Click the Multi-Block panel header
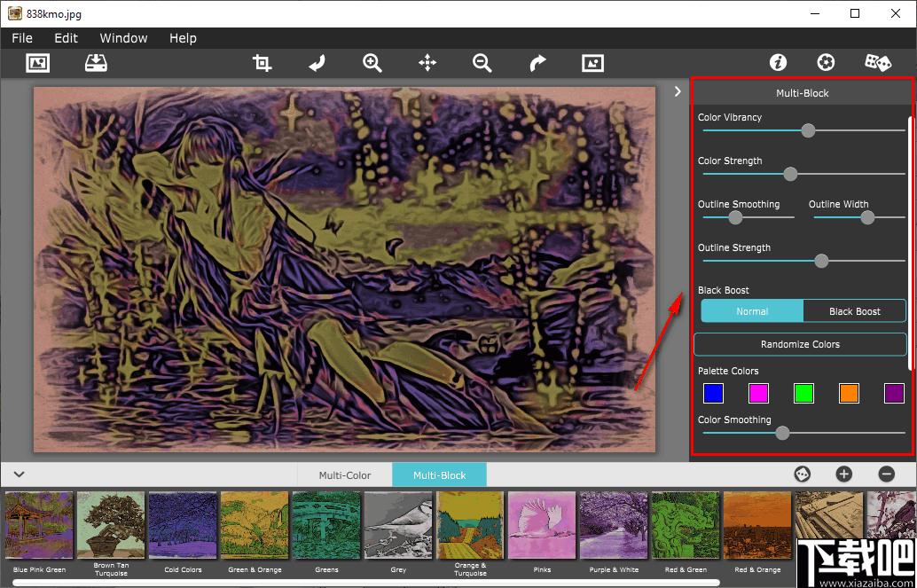 click(802, 93)
